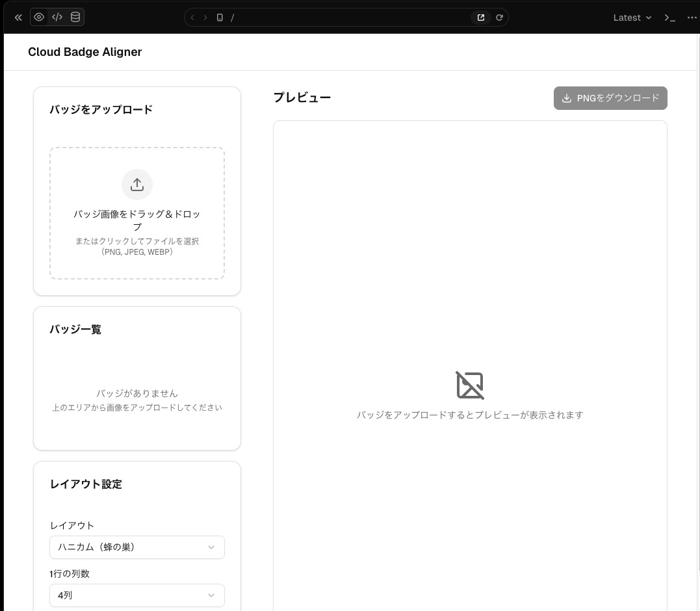Open the ハニカム（蜂の巣） layout dropdown
700x611 pixels.
(x=137, y=547)
